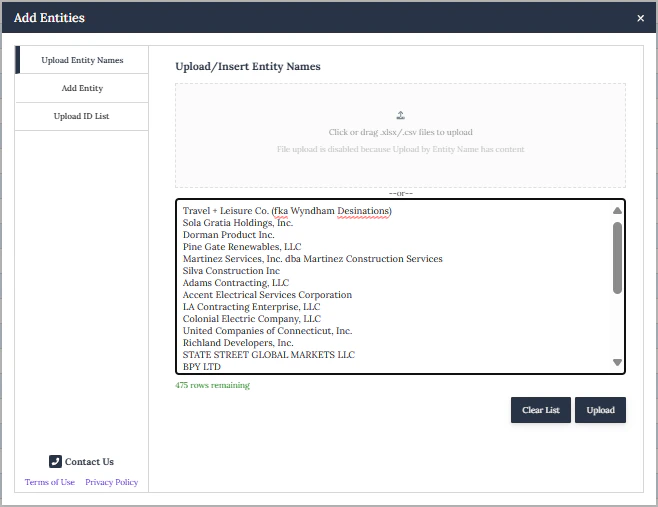Click 'Silva Construction Inc' line
Screen dimensions: 658x507
231,271
